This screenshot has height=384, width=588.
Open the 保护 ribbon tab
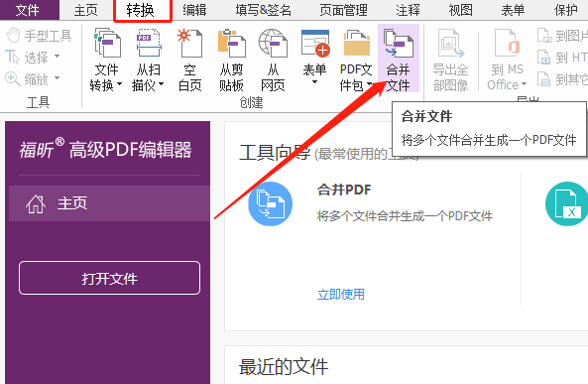566,10
